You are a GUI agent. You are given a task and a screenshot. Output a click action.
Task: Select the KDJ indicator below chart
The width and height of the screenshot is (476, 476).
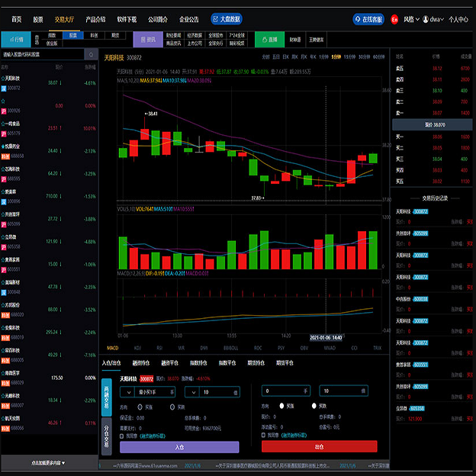coord(139,347)
